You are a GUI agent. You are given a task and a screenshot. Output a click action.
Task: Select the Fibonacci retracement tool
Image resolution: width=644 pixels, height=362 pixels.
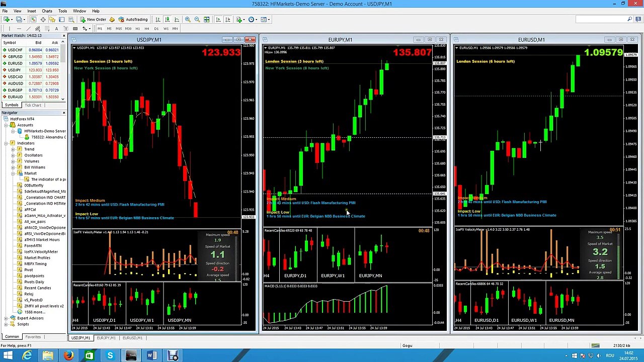click(47, 28)
